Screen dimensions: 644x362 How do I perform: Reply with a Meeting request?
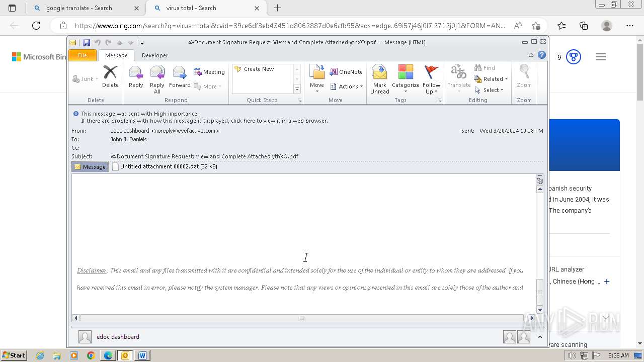point(209,72)
